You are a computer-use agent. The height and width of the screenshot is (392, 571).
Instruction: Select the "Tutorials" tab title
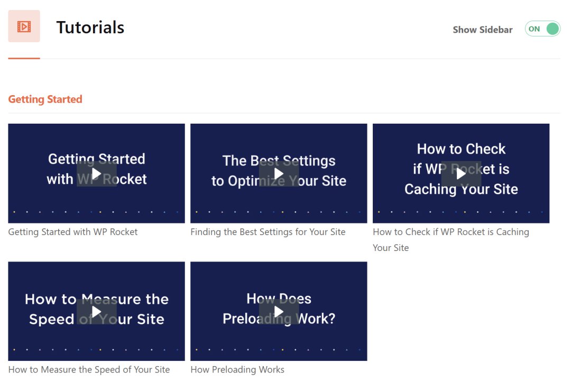pyautogui.click(x=90, y=27)
